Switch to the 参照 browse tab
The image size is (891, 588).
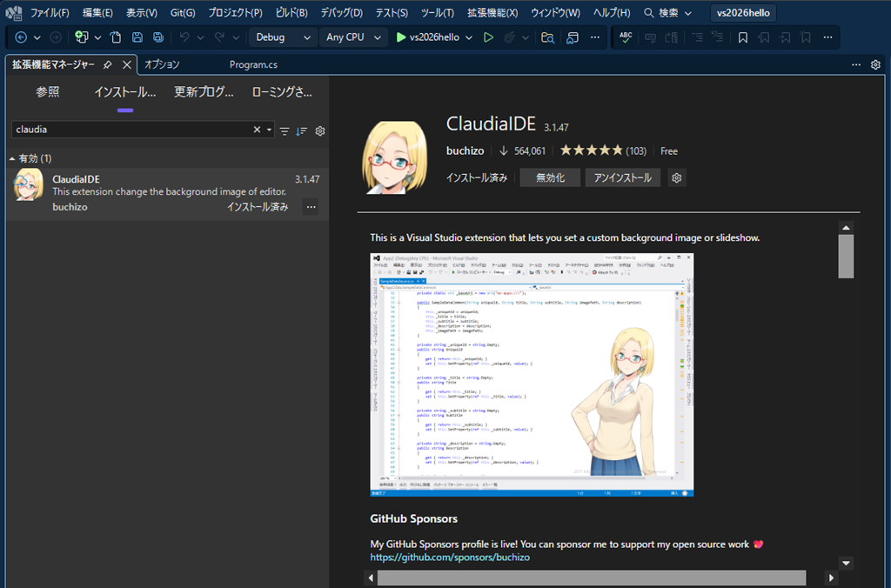(x=48, y=92)
